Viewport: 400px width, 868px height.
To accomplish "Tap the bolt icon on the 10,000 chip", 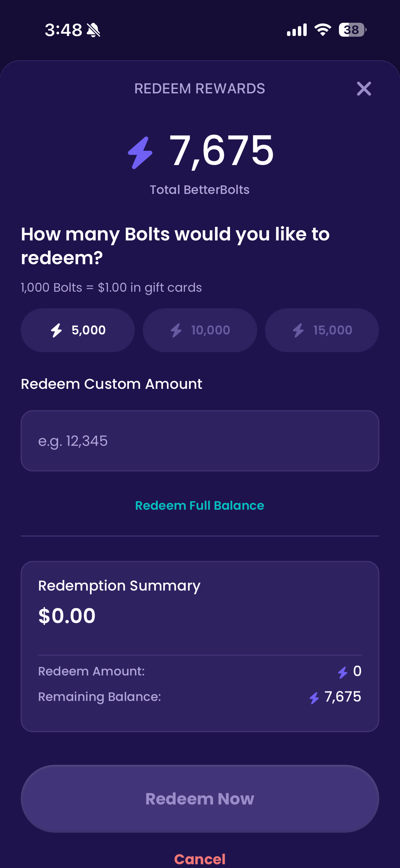I will pyautogui.click(x=176, y=330).
